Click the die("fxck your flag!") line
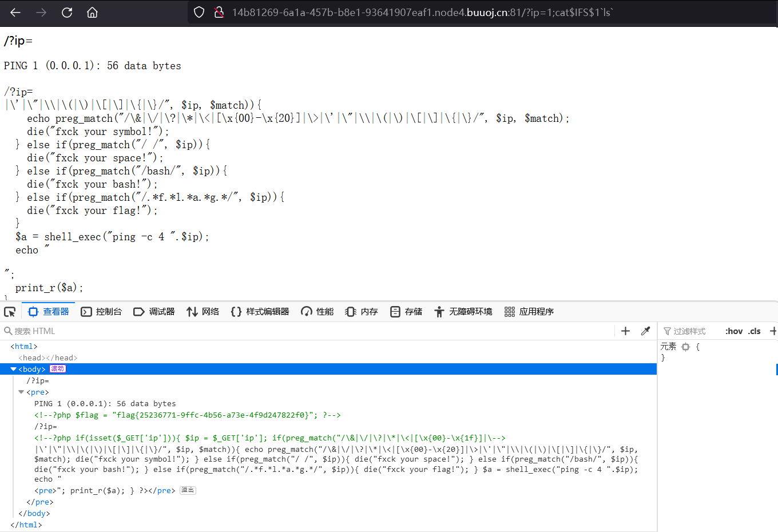The height and width of the screenshot is (532, 778). coord(92,211)
